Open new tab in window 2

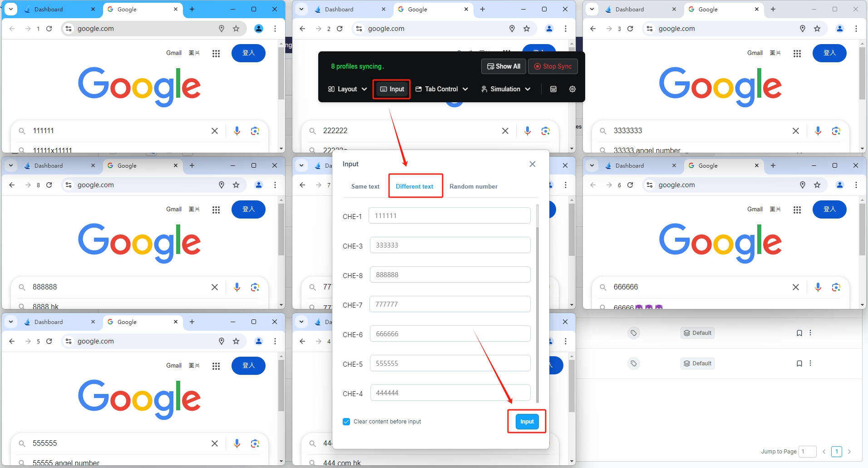coord(483,9)
